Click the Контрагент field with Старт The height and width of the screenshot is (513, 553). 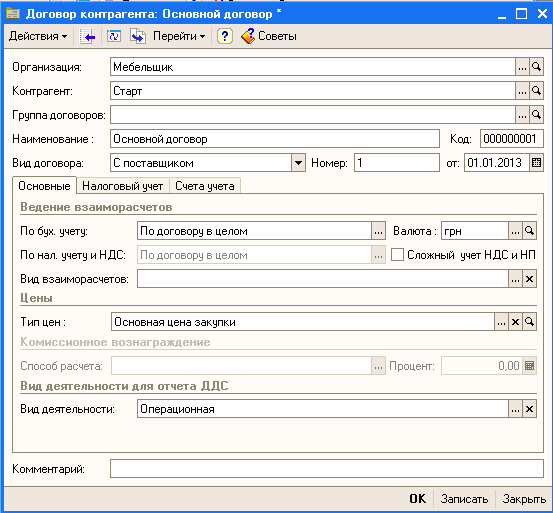point(313,91)
